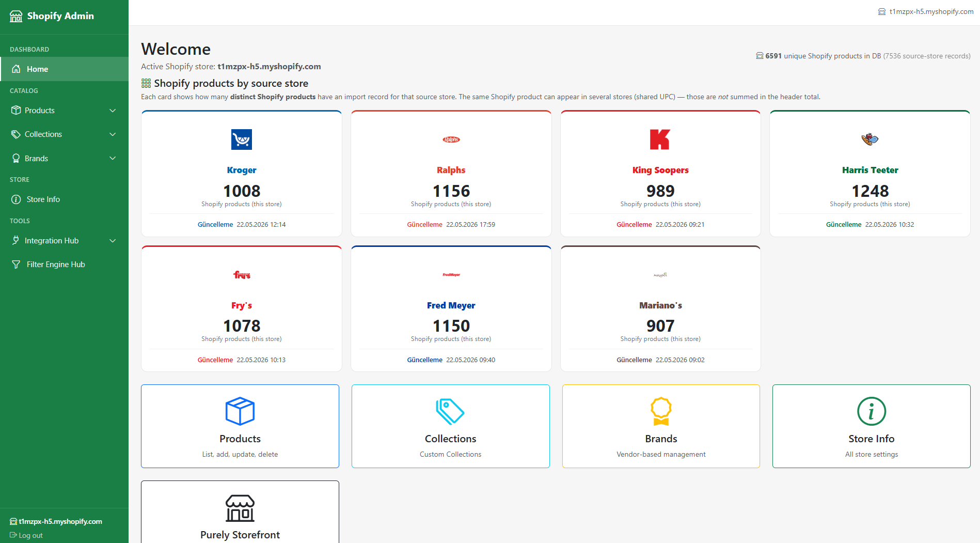Click the sidebar footer t1mzpx-h5.myshopify.com text
The height and width of the screenshot is (543, 980).
click(x=60, y=522)
